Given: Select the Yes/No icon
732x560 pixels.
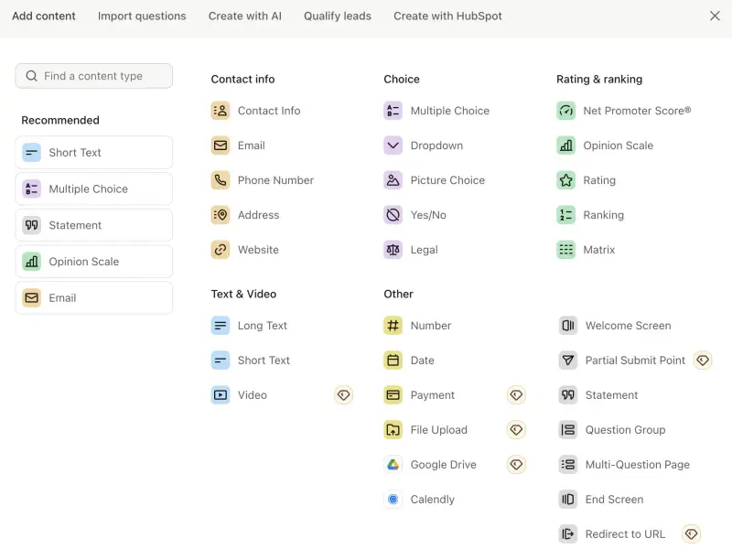Looking at the screenshot, I should pyautogui.click(x=393, y=215).
